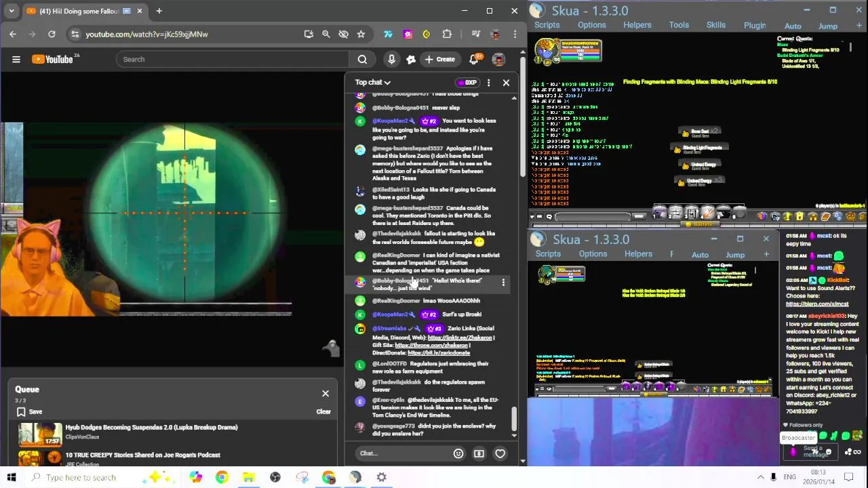Viewport: 868px width, 488px height.
Task: Install app icon in address bar
Action: point(309,34)
